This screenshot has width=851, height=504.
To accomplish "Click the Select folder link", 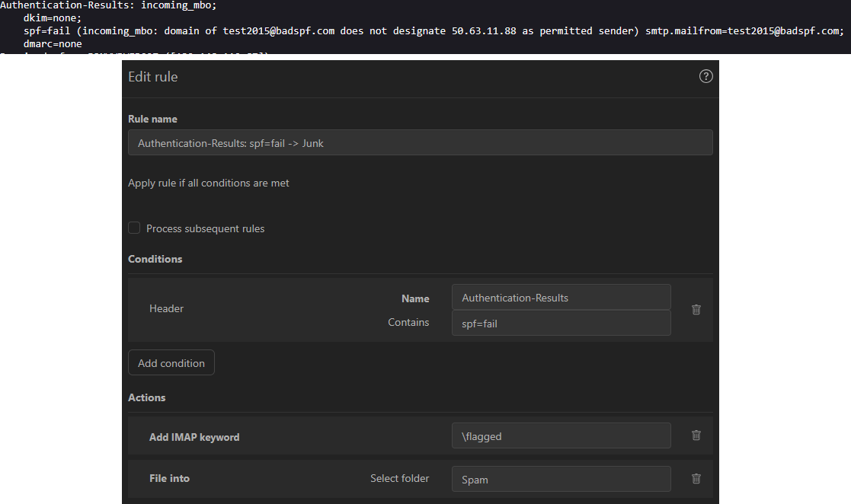I will coord(399,479).
